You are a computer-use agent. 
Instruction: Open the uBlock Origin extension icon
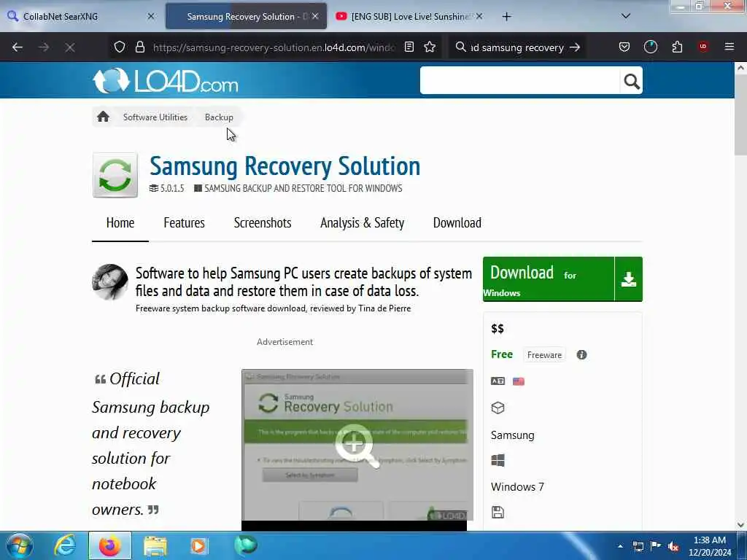click(x=703, y=47)
